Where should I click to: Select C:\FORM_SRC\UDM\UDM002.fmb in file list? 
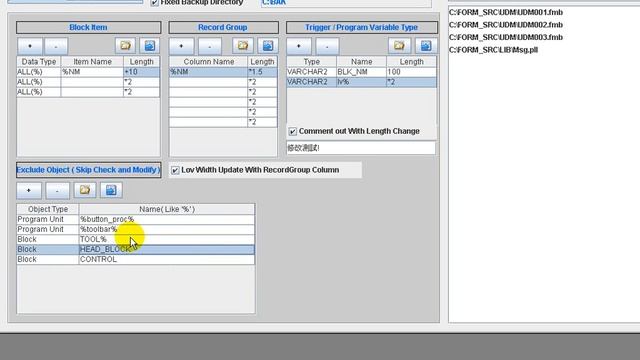pos(506,25)
